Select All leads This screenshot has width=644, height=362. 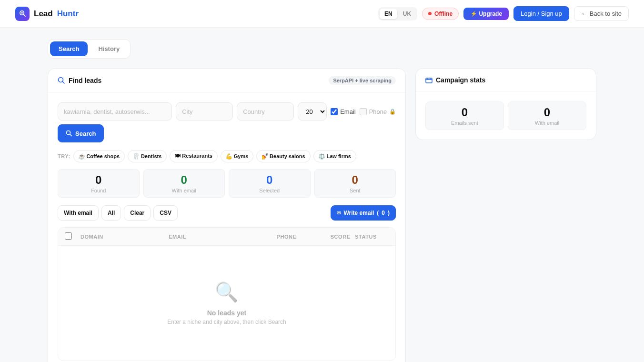pyautogui.click(x=111, y=213)
